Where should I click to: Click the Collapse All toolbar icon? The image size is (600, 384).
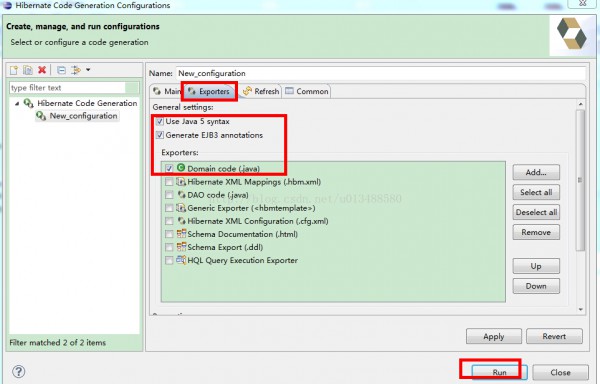click(61, 70)
